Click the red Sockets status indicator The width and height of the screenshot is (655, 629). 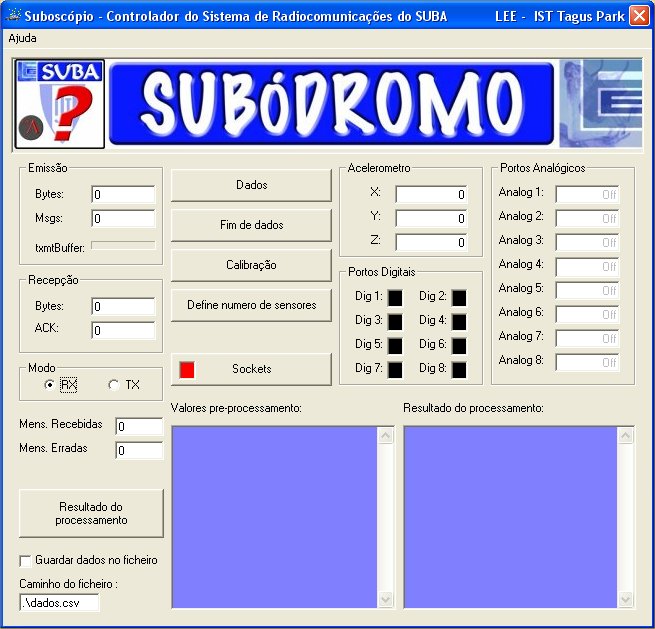click(x=186, y=369)
